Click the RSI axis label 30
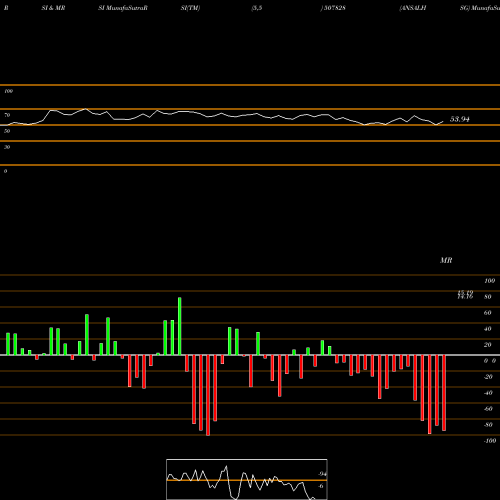This screenshot has width=500, height=500. point(7,147)
